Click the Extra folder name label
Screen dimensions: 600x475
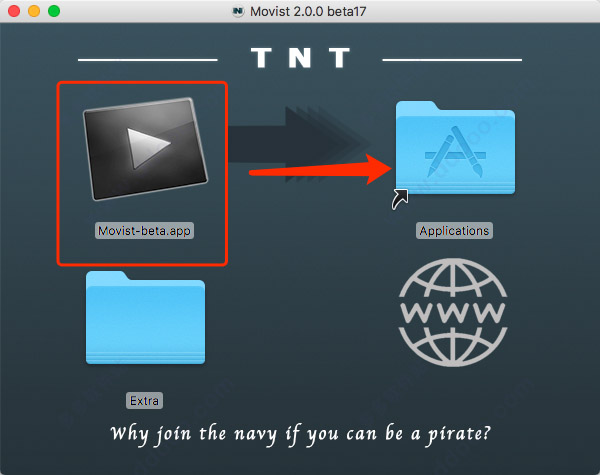point(144,401)
